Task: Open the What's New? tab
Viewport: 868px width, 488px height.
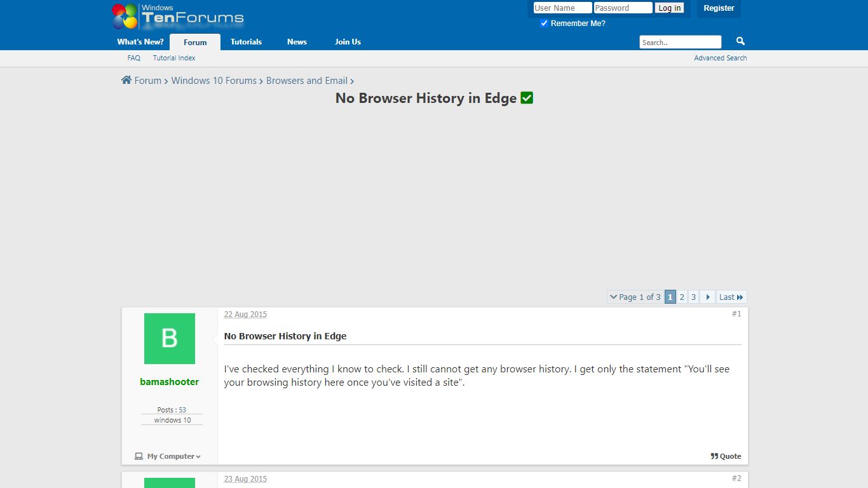Action: (x=140, y=42)
